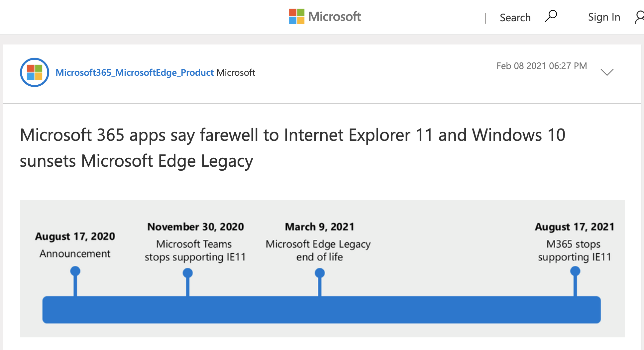Click the August 17, 2021 timeline marker
Screen dimensions: 644x350
pyautogui.click(x=575, y=271)
